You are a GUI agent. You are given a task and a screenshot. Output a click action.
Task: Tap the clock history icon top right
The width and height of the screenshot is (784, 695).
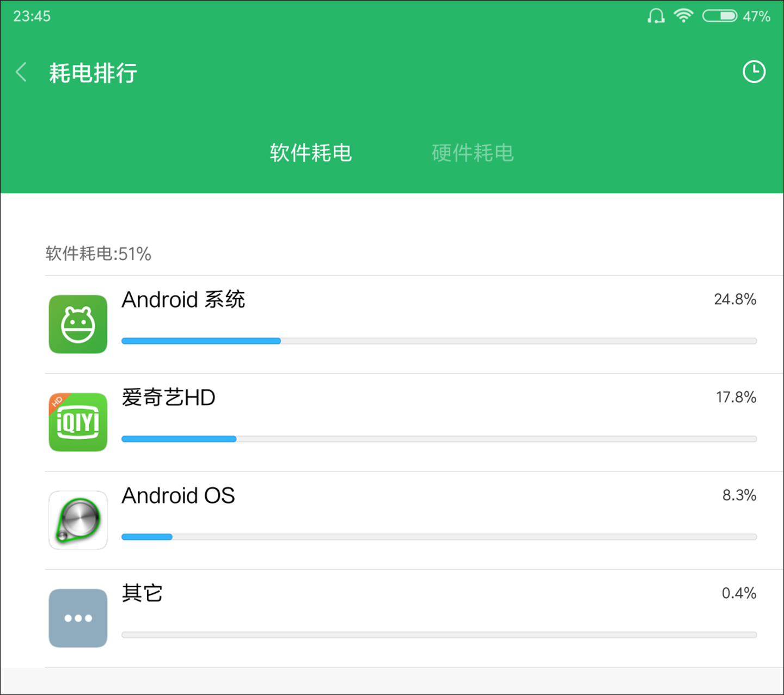pos(754,71)
